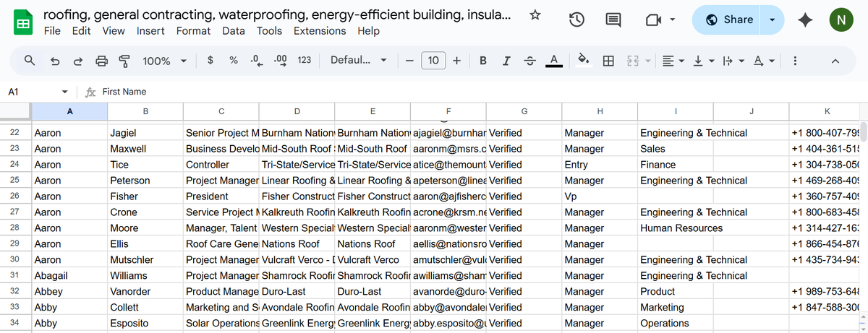Increase font size plus button
The image size is (868, 333).
pyautogui.click(x=456, y=61)
